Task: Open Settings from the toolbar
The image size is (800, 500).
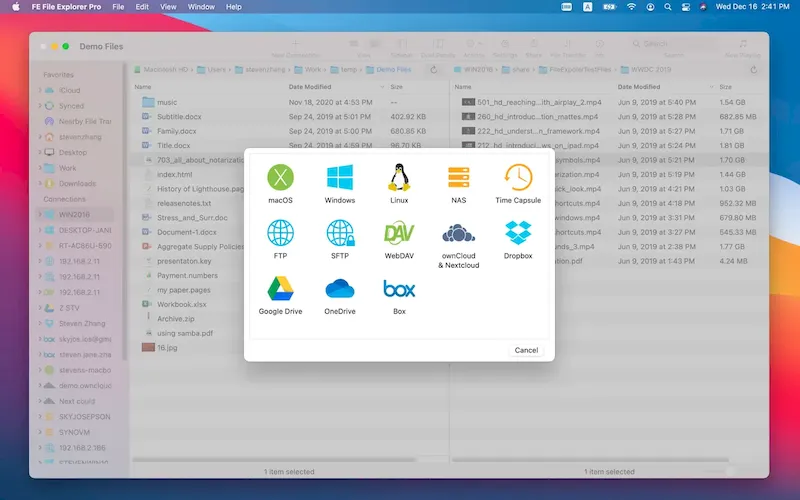Action: click(505, 48)
